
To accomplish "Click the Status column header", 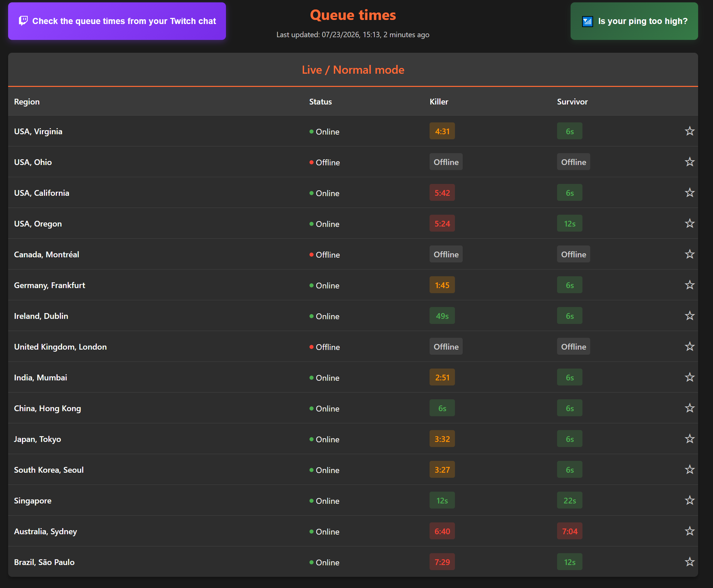I will click(320, 102).
